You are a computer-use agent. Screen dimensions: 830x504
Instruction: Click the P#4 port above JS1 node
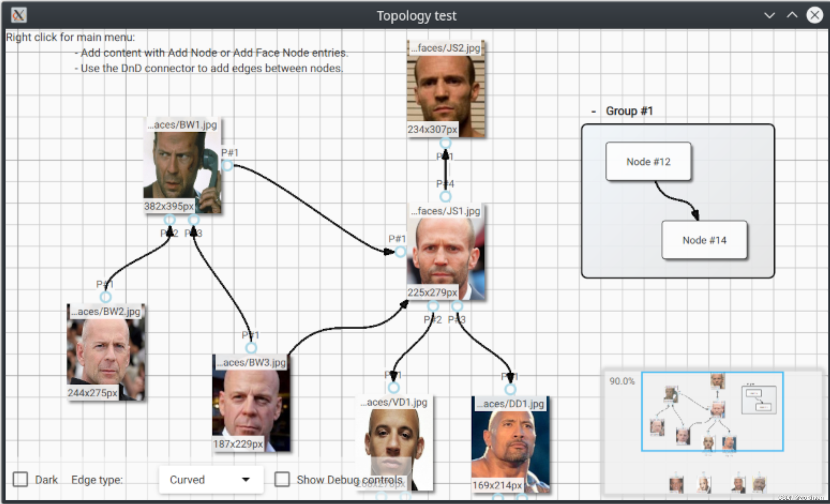(x=446, y=197)
